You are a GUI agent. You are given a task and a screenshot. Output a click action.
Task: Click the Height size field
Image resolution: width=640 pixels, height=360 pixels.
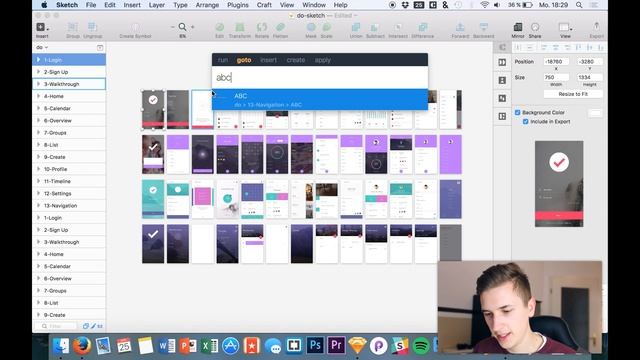(x=589, y=77)
